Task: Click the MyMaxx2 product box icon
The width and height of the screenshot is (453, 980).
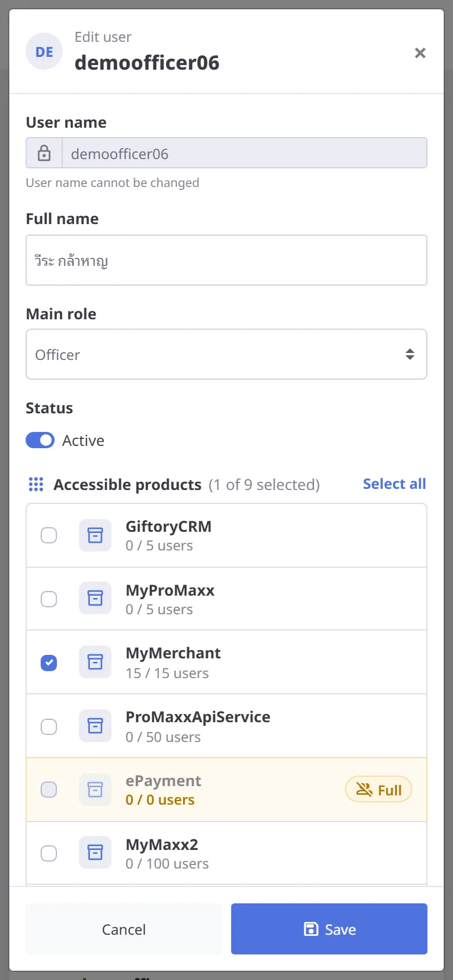Action: tap(95, 852)
